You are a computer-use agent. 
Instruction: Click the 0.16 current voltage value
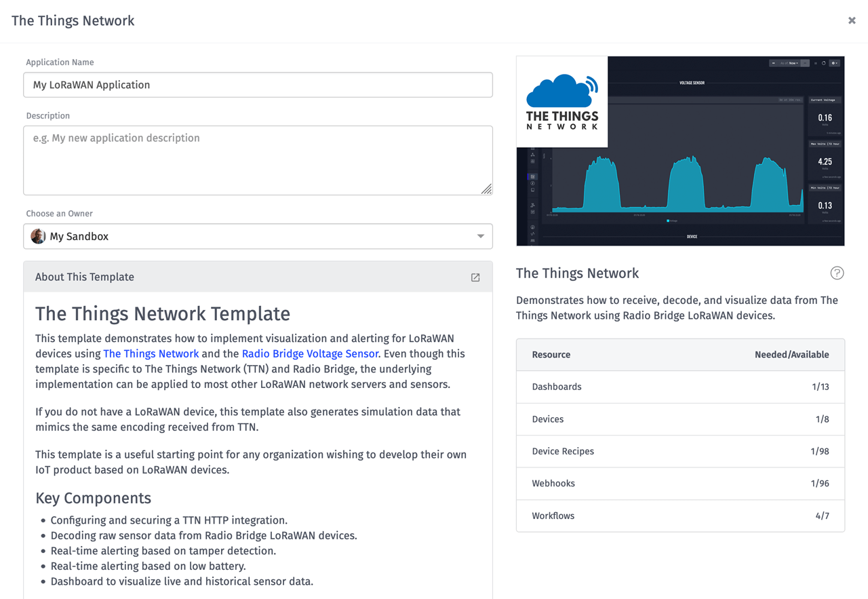click(x=825, y=117)
